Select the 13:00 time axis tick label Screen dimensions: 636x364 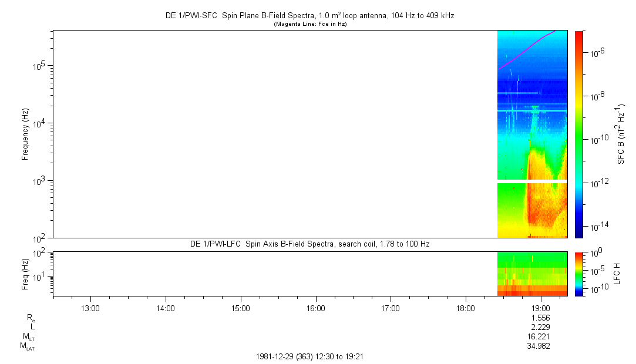(90, 308)
